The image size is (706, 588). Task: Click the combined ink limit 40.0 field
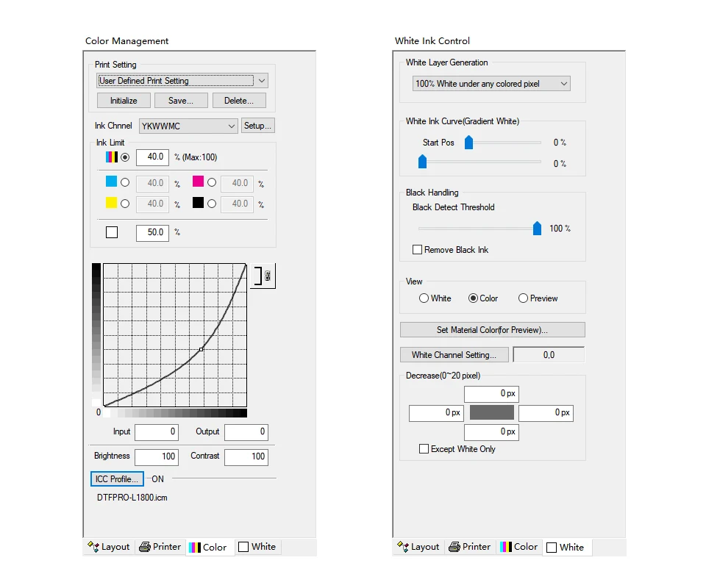tap(153, 157)
